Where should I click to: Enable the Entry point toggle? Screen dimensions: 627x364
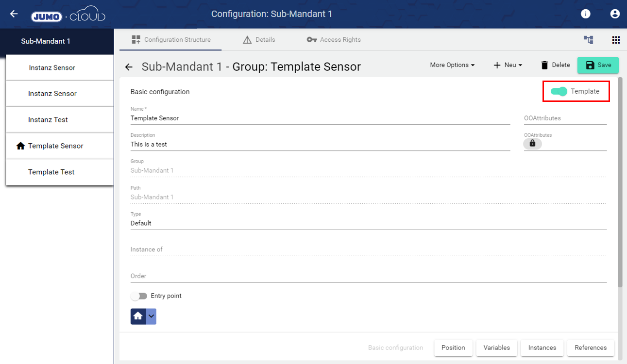pos(139,296)
